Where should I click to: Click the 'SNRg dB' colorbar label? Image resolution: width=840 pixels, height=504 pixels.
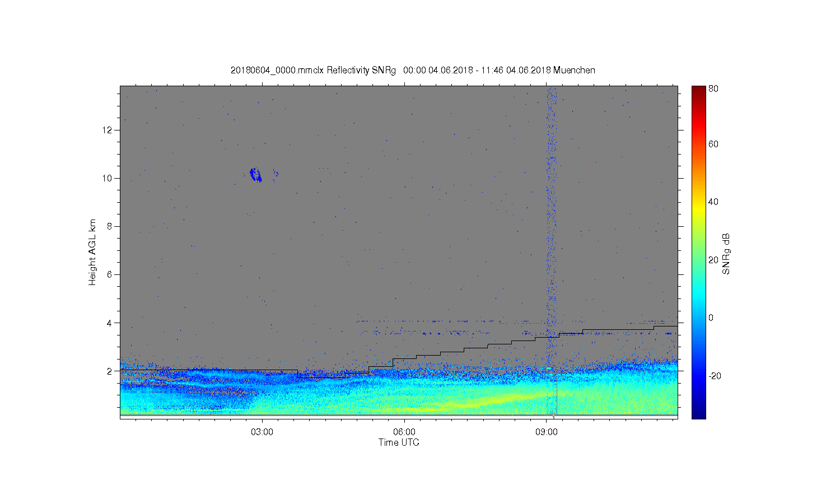point(726,254)
